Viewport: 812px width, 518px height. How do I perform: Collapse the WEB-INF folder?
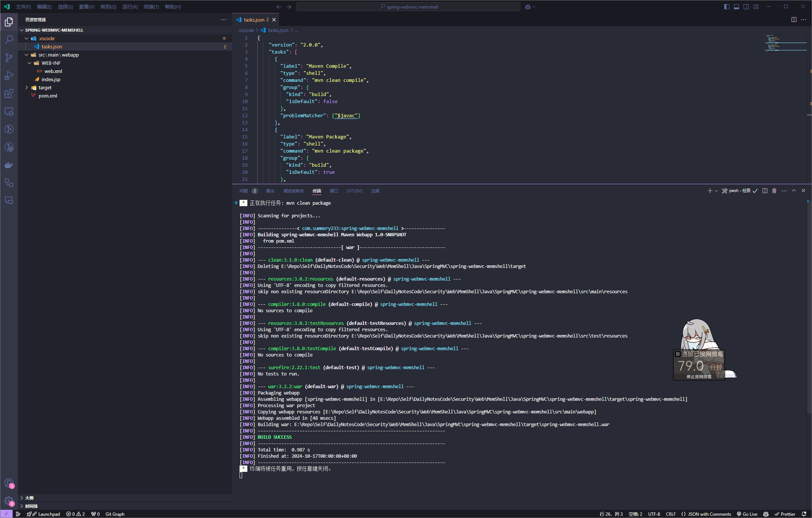pos(29,63)
